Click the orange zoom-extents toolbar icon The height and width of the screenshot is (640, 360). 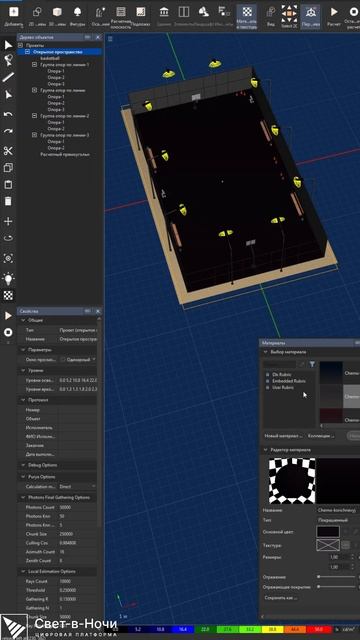pyautogui.click(x=289, y=13)
